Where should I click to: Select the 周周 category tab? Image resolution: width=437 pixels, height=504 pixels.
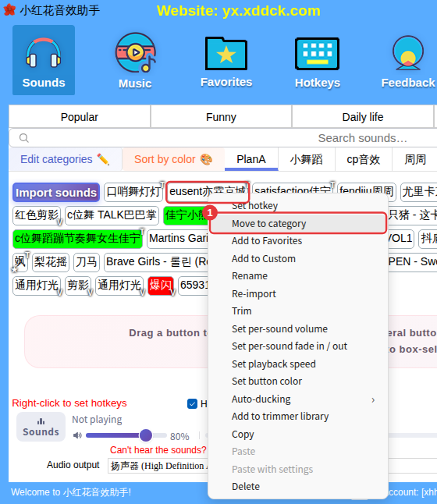[415, 159]
